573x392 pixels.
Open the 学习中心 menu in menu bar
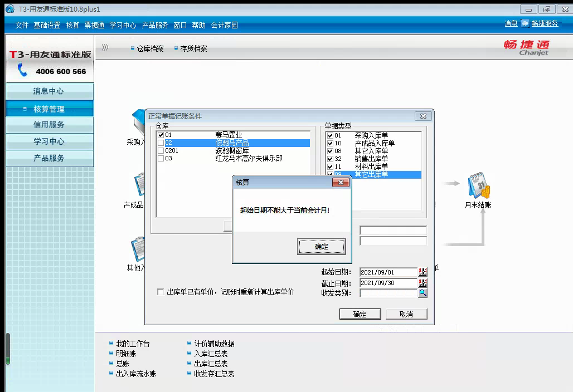pos(123,25)
